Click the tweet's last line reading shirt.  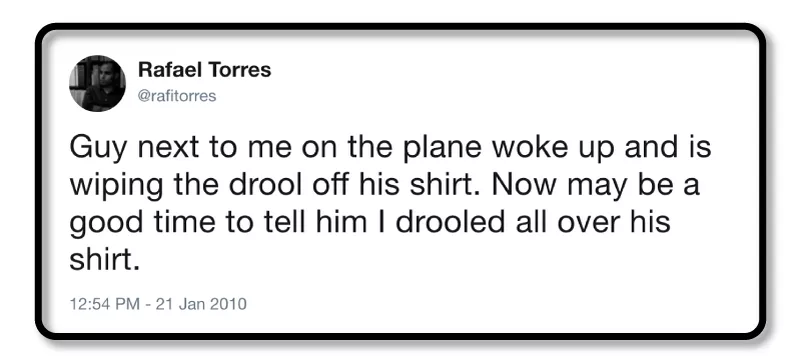point(105,260)
